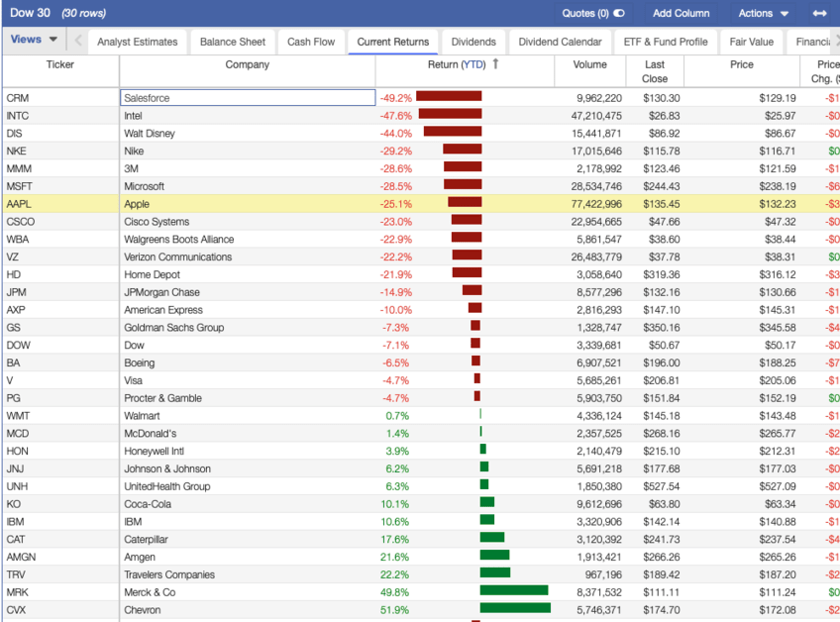Image resolution: width=840 pixels, height=622 pixels.
Task: Click the YTD link in Return header
Action: click(x=473, y=64)
